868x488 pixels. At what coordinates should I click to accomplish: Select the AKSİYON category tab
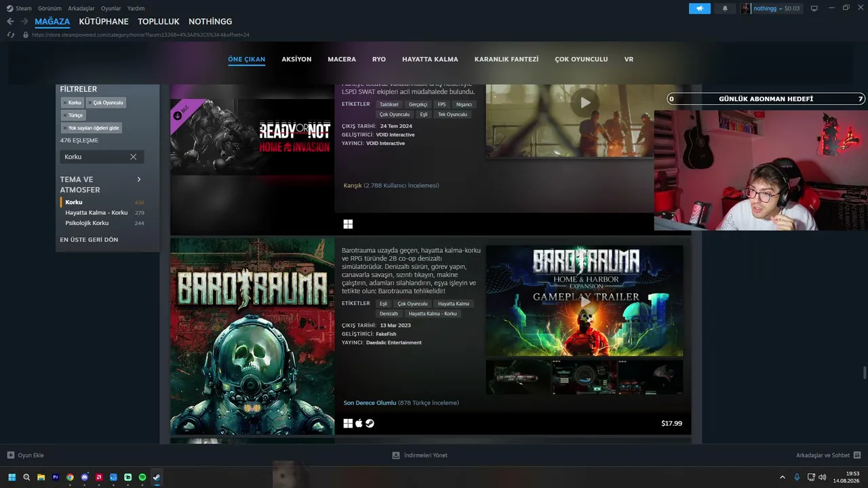click(296, 59)
